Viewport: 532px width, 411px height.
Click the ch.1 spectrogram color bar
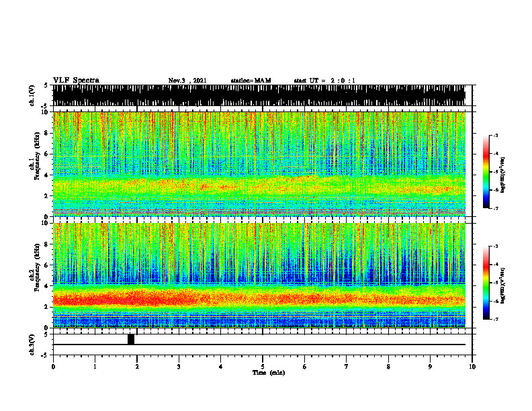[486, 172]
